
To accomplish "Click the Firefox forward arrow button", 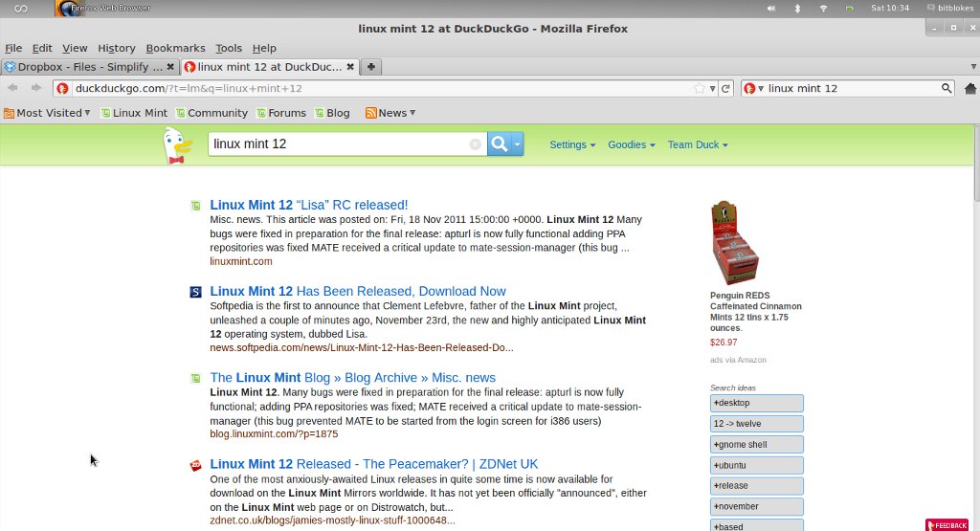I will tap(36, 88).
